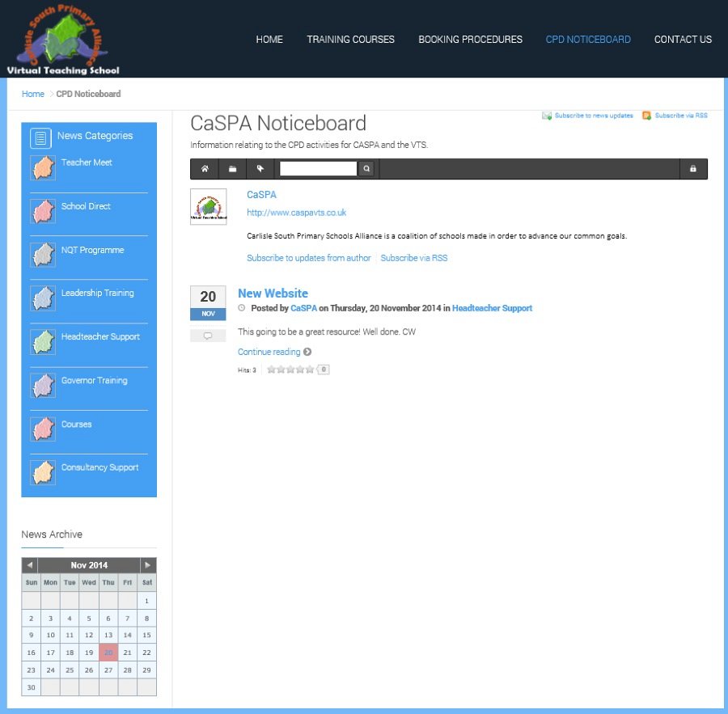Open the Booking Procedures menu item

point(470,40)
